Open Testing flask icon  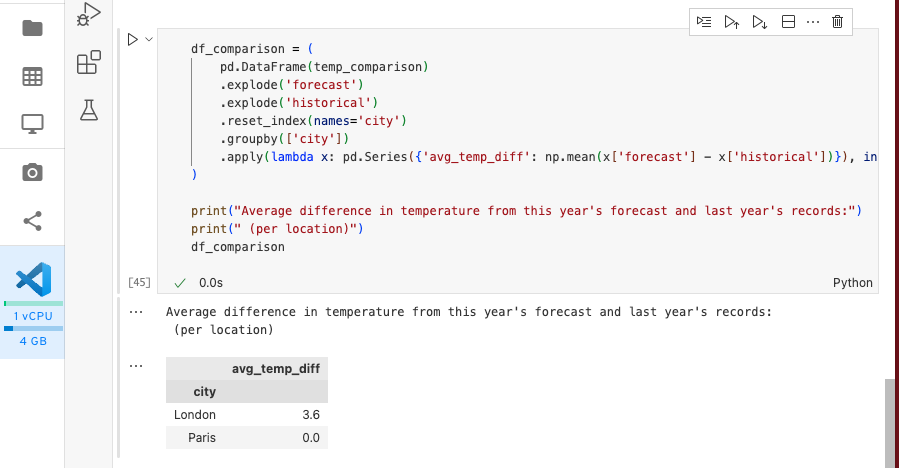pyautogui.click(x=88, y=110)
